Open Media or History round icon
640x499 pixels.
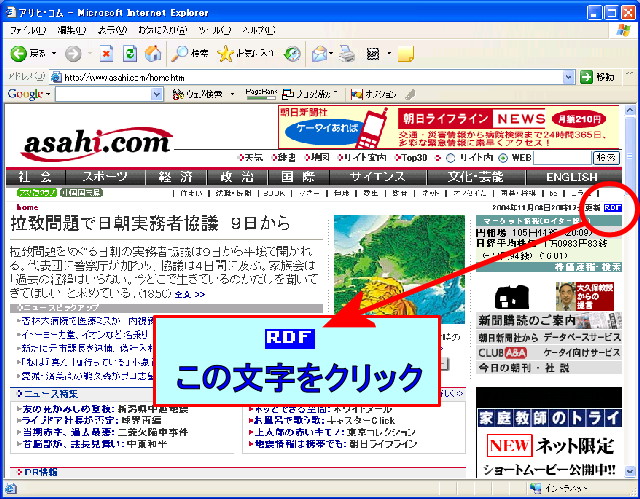(x=292, y=53)
